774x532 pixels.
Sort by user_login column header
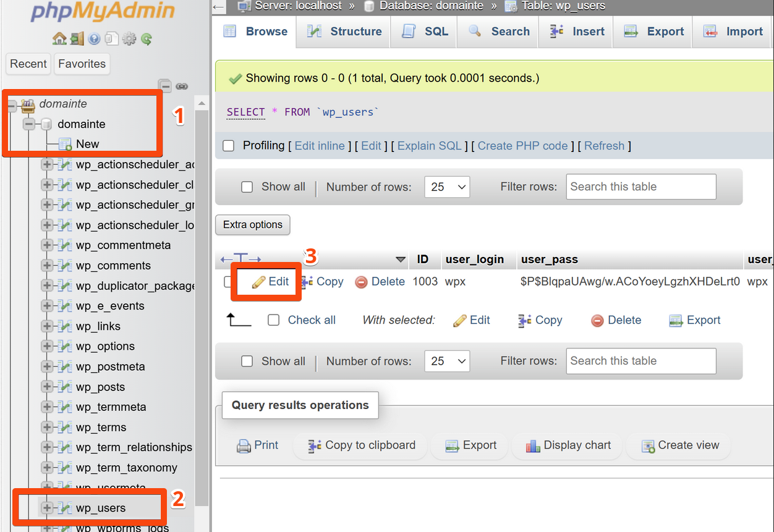pos(475,260)
